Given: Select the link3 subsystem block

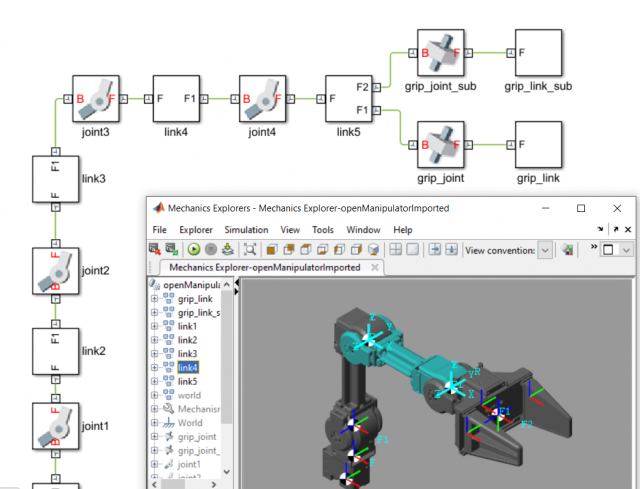Looking at the screenshot, I should coord(56,179).
